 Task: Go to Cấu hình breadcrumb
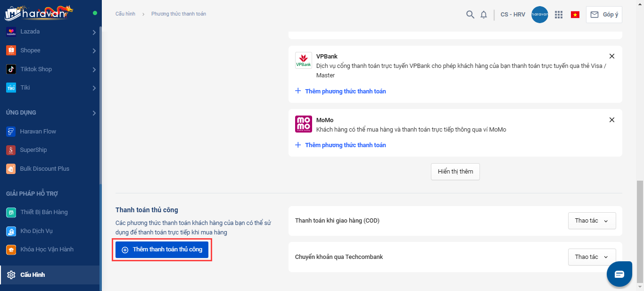pyautogui.click(x=125, y=14)
